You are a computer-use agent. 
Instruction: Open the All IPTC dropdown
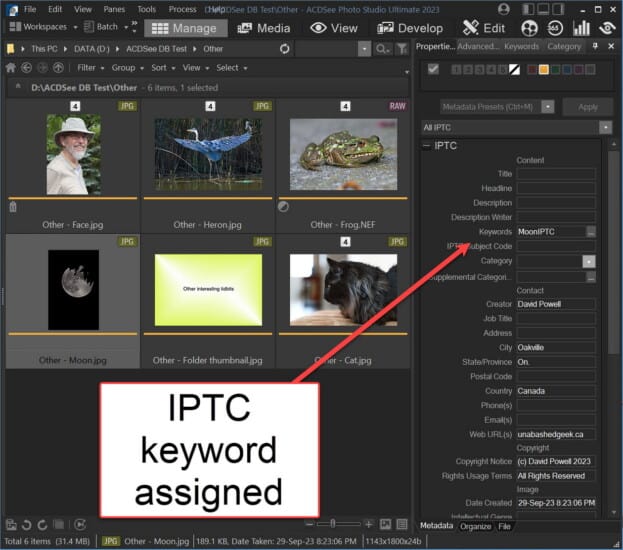pos(605,127)
